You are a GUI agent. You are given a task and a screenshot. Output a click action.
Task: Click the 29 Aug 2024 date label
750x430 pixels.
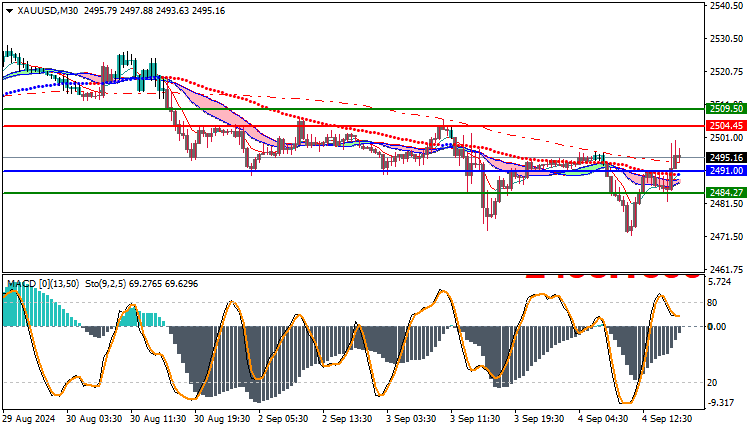click(29, 419)
